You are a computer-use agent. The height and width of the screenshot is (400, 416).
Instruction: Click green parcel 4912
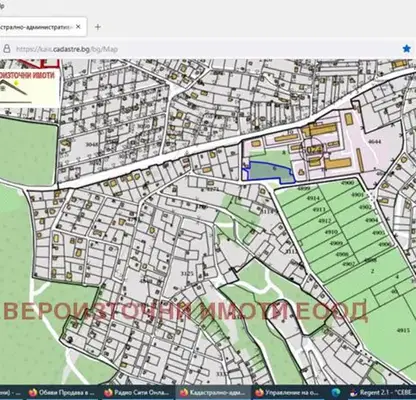pyautogui.click(x=325, y=221)
